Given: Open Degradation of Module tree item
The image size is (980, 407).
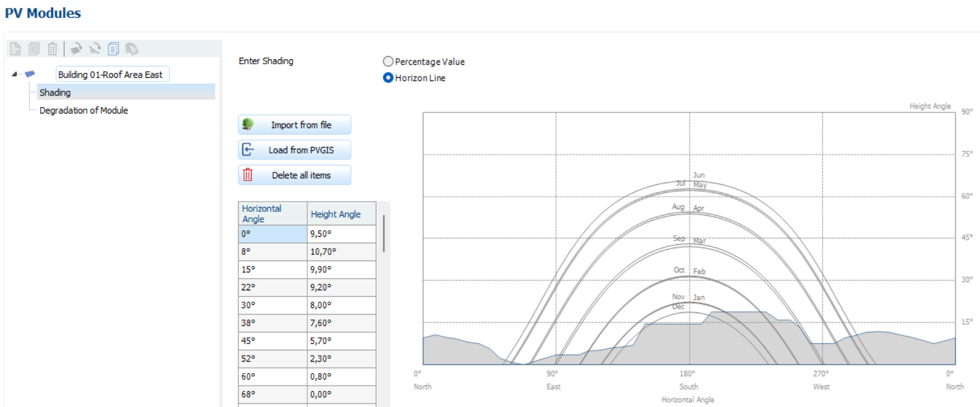Looking at the screenshot, I should point(84,110).
